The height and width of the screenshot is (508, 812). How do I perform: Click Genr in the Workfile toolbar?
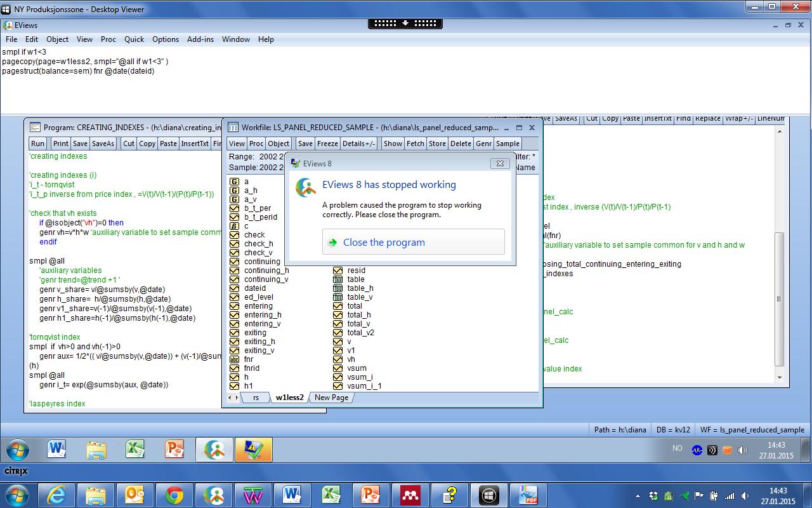483,144
